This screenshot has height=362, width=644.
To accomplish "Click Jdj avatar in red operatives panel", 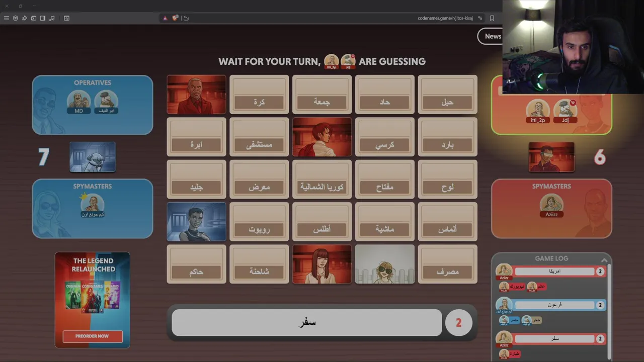I will [x=565, y=111].
